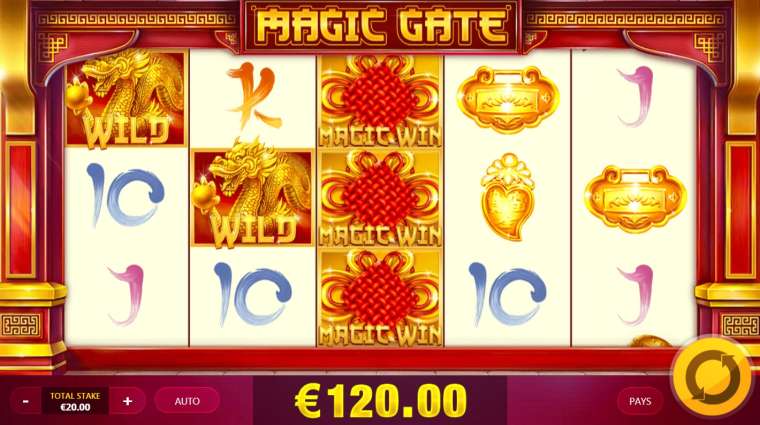Click the €120.00 win amount display
The width and height of the screenshot is (760, 425).
380,401
